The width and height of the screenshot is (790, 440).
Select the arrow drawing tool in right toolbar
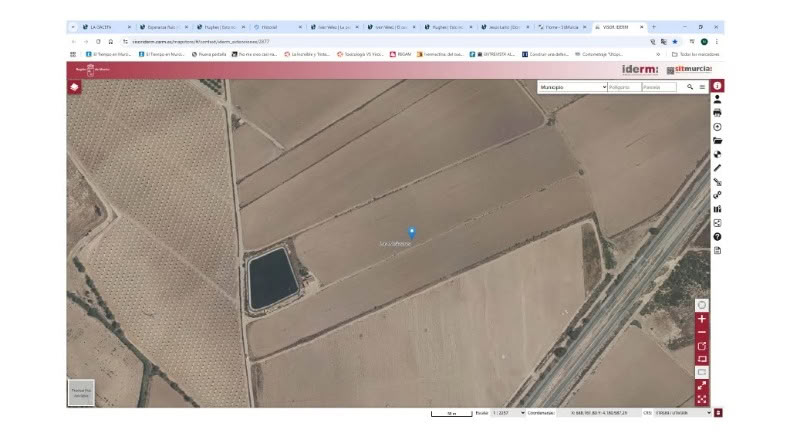tap(717, 182)
